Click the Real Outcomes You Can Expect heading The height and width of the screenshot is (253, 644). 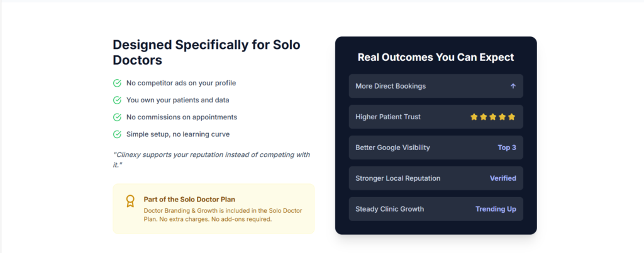tap(436, 57)
